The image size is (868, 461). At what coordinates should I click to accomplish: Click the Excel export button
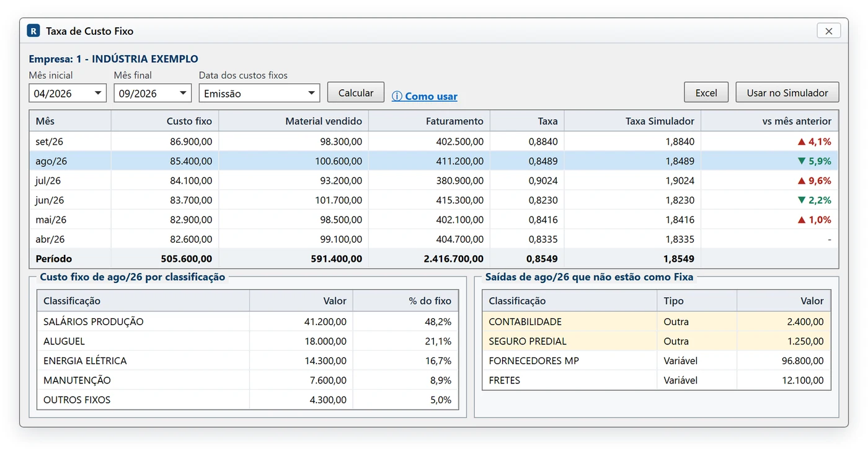click(706, 92)
